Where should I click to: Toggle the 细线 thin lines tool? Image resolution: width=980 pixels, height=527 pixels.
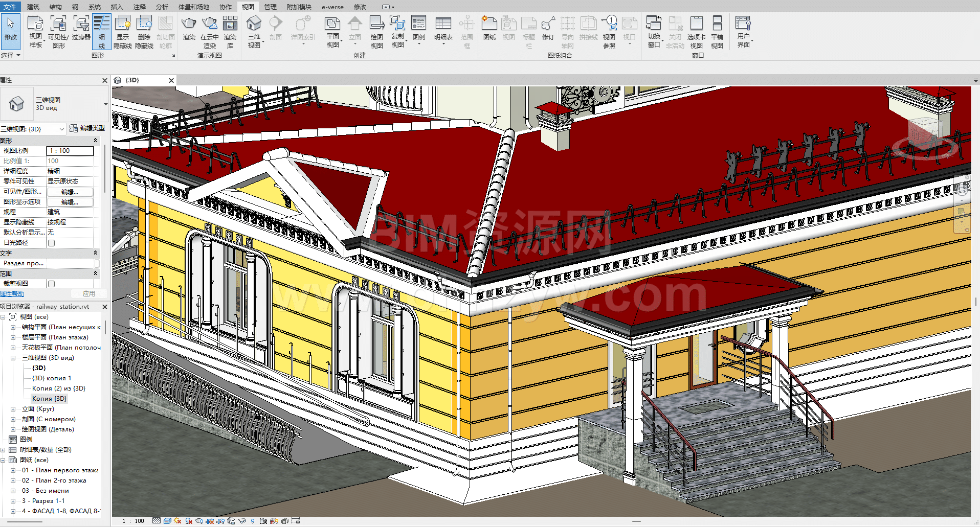coord(101,32)
